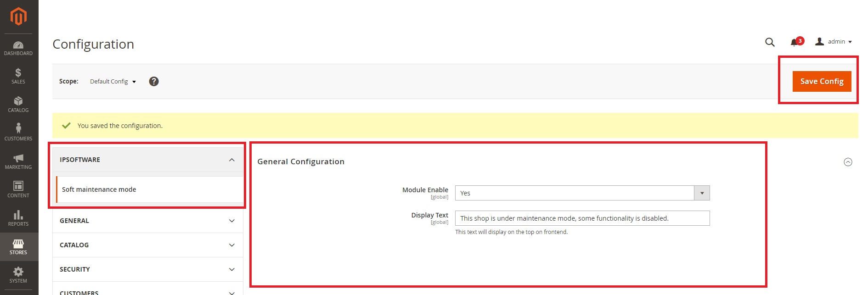Select the Soft maintenance mode tab
This screenshot has height=295, width=868.
point(150,189)
